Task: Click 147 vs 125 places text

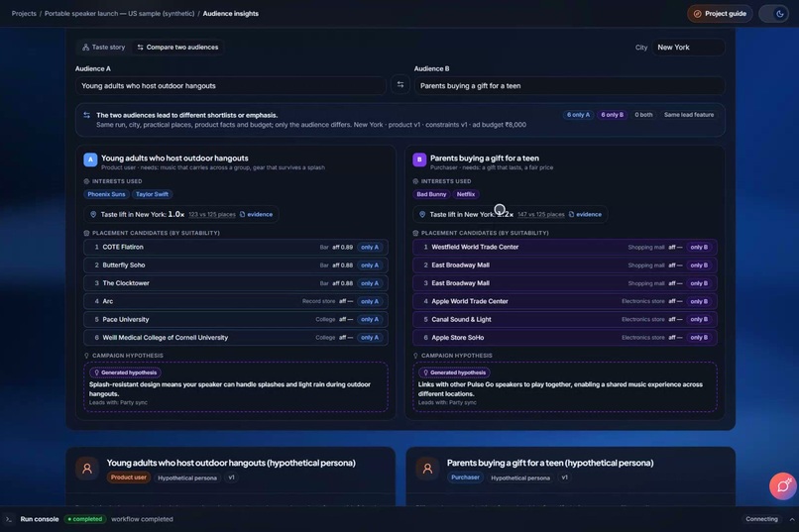Action: (541, 215)
